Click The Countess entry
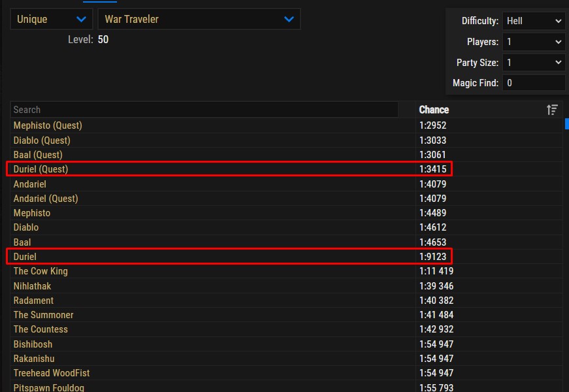Screen dimensions: 569x392 pos(41,329)
